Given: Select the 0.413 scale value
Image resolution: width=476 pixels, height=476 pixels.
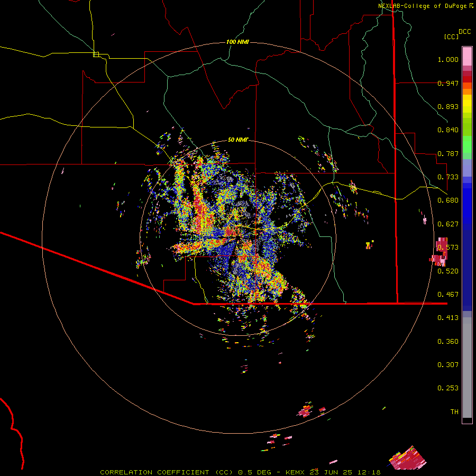Looking at the screenshot, I should point(448,318).
